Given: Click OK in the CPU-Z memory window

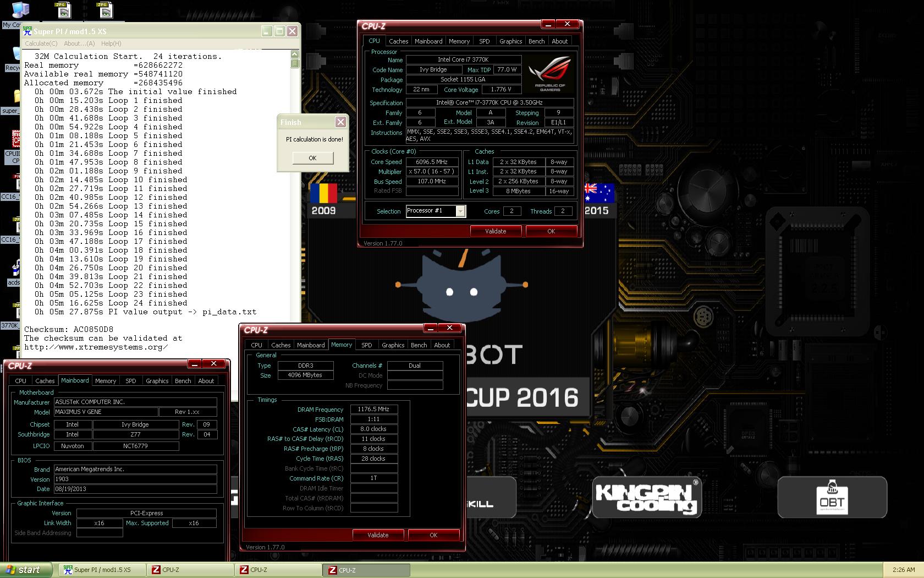Looking at the screenshot, I should point(433,535).
